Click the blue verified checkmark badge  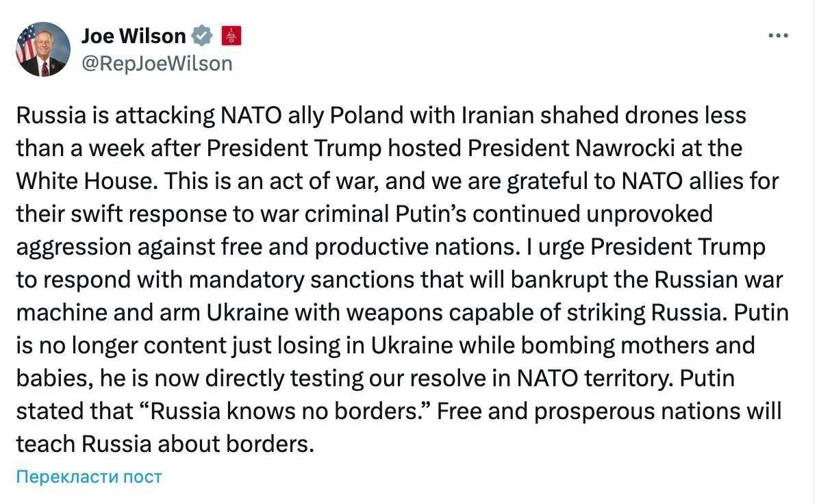point(202,36)
